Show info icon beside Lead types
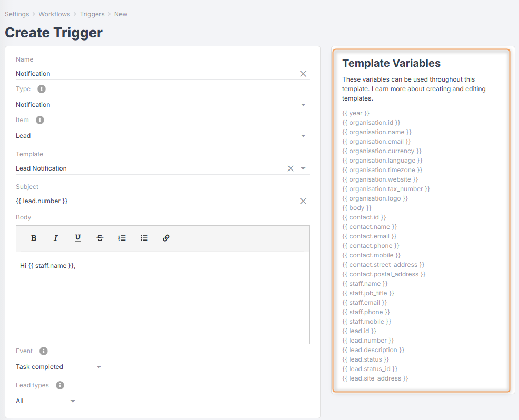This screenshot has height=420, width=519. (60, 385)
